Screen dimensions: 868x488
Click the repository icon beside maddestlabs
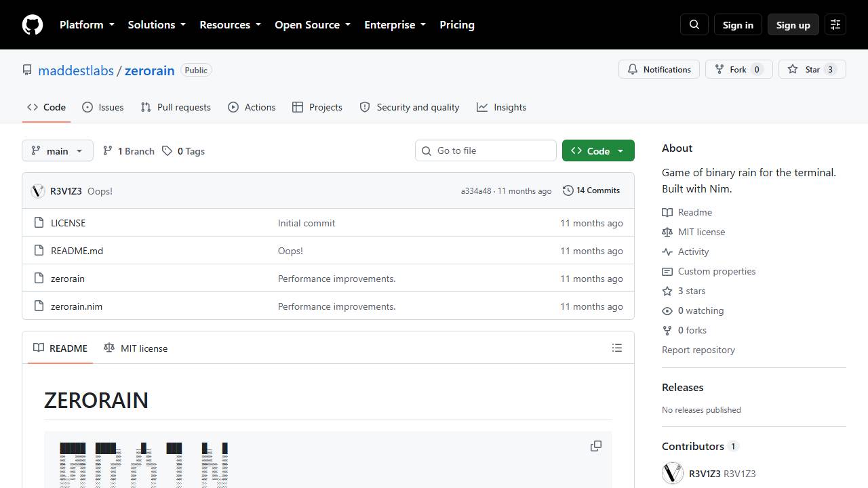[x=27, y=70]
